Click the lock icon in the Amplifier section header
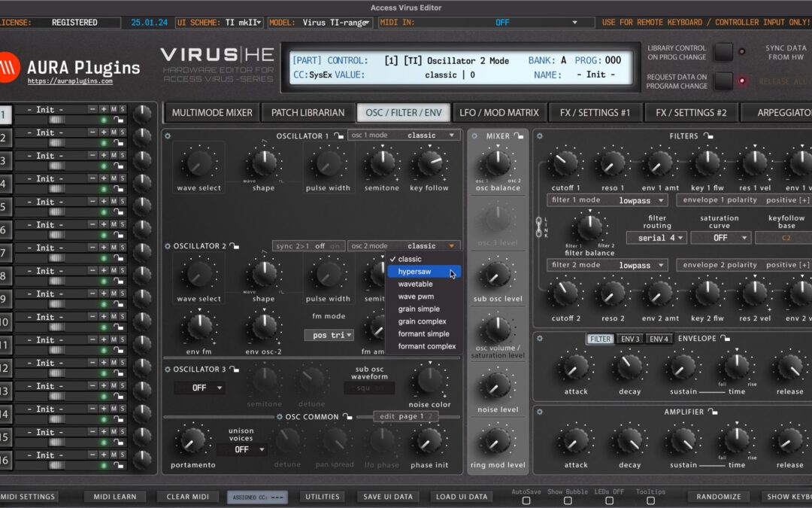 [x=713, y=412]
